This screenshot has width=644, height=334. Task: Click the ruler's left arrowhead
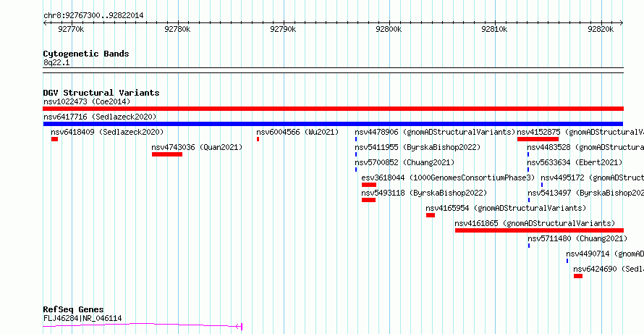(x=45, y=22)
